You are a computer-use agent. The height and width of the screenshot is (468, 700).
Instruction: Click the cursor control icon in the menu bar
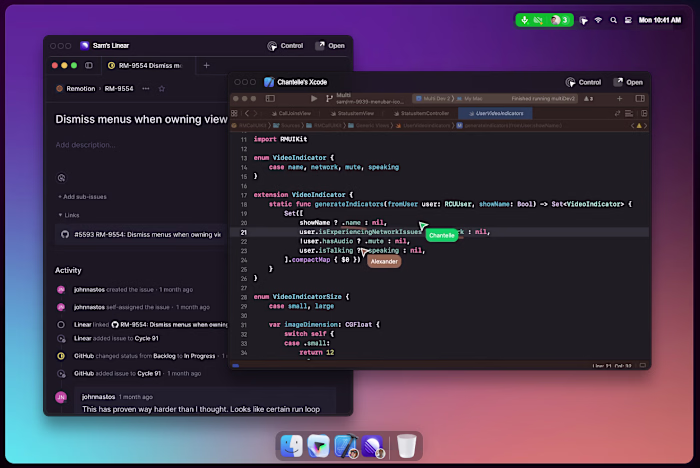click(x=583, y=20)
